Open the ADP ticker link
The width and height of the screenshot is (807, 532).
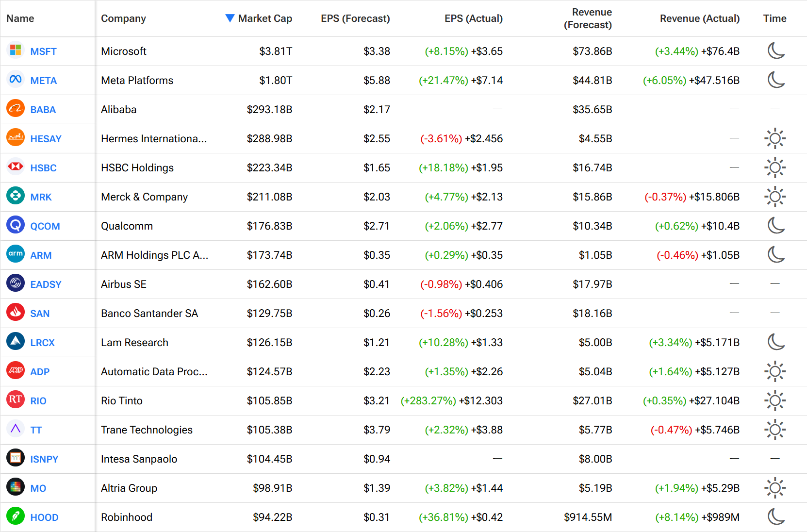coord(40,372)
